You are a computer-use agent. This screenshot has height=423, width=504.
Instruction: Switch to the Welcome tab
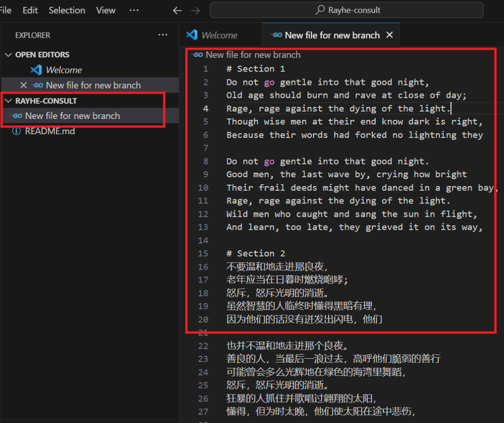[x=220, y=35]
